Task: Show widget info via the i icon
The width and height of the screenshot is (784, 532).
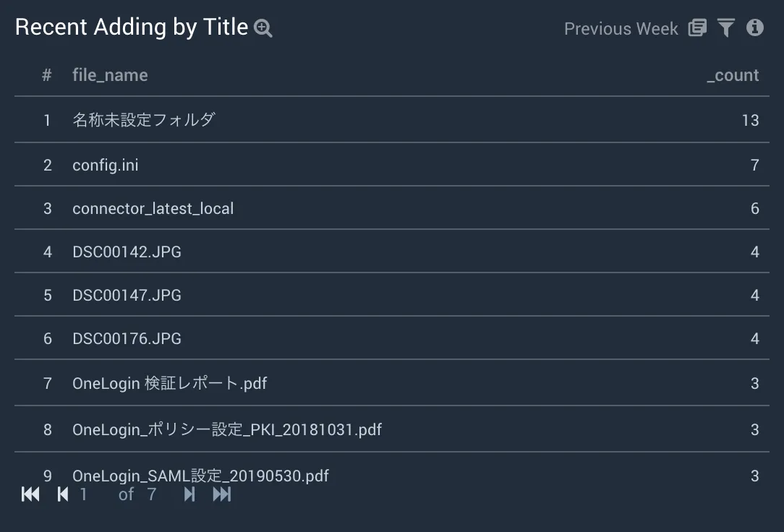Action: pyautogui.click(x=755, y=27)
